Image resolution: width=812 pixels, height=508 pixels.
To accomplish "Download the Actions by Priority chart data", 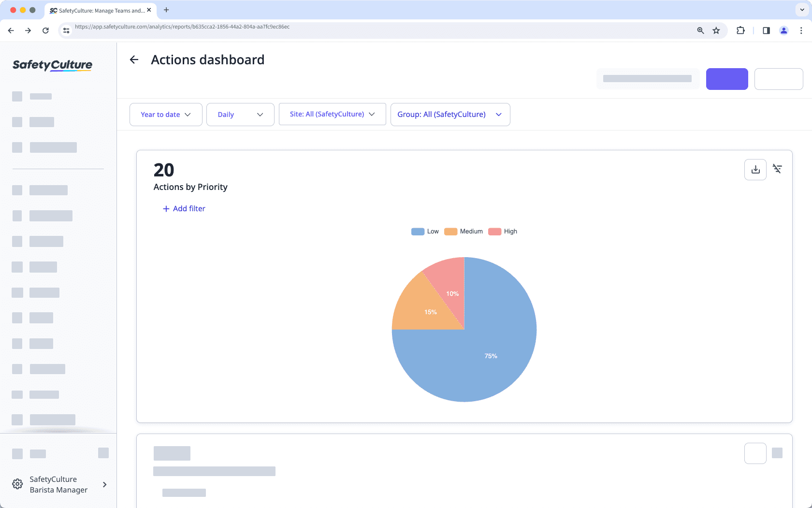I will coord(755,169).
